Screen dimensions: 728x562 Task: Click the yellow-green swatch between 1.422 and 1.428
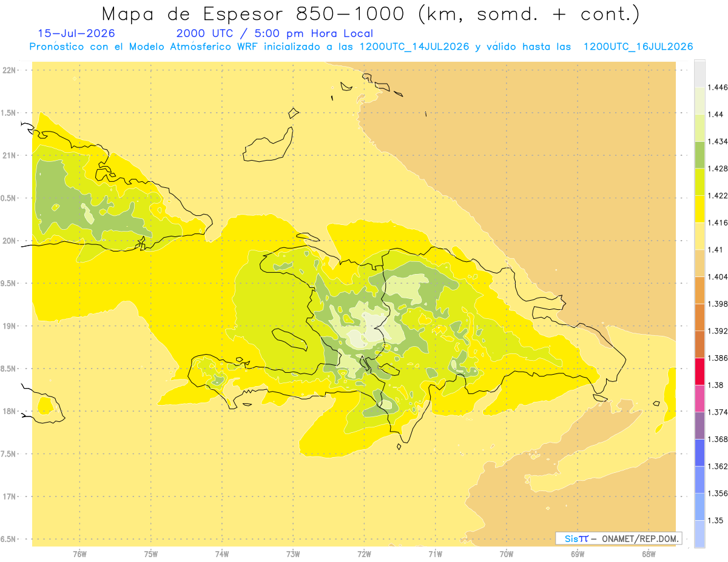tap(699, 182)
